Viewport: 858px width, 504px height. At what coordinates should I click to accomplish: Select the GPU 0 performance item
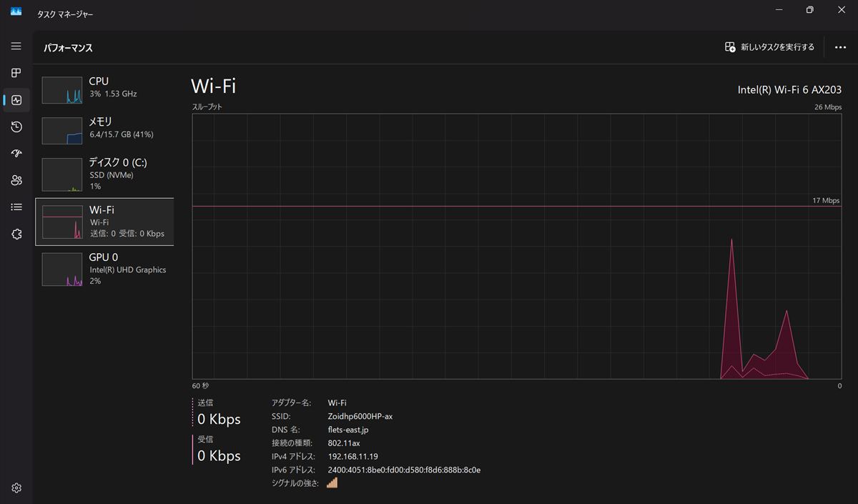(104, 269)
